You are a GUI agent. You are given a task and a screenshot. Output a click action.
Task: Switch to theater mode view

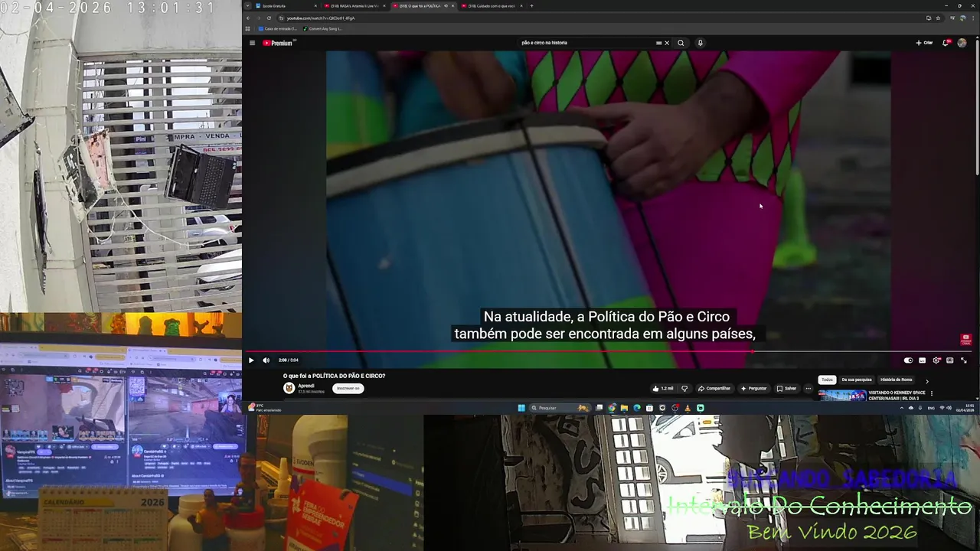pos(950,360)
